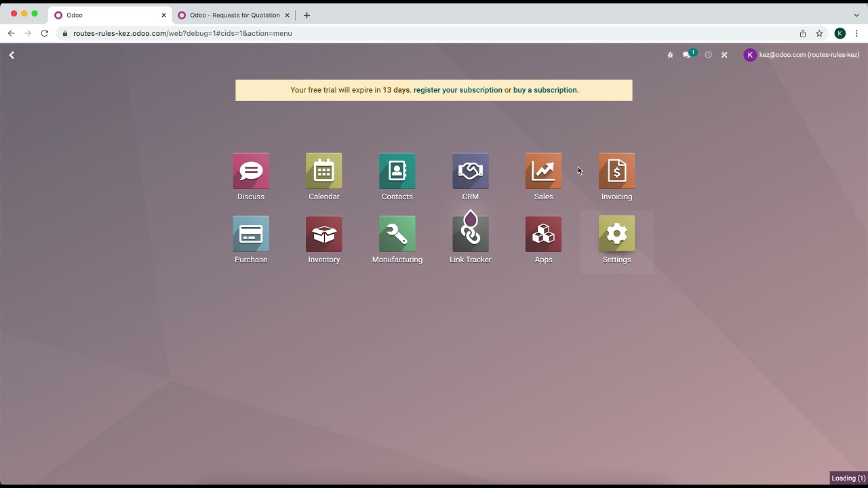Bookmark this page with star icon

point(819,33)
